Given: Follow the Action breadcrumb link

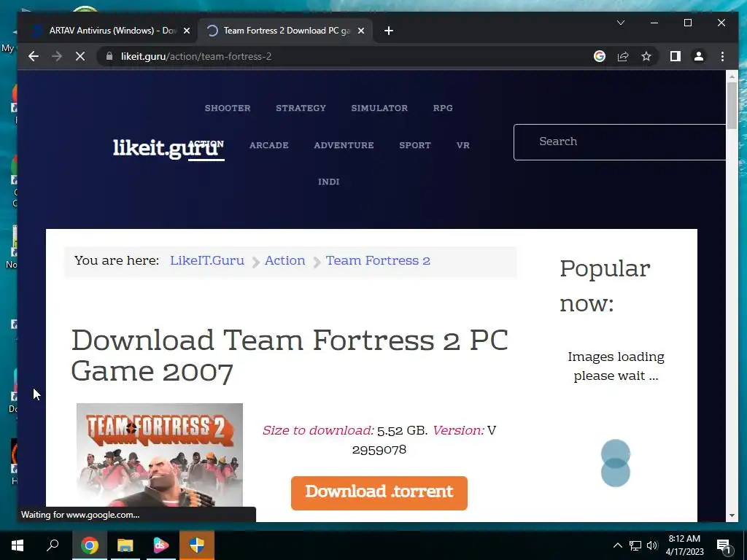Looking at the screenshot, I should 285,260.
